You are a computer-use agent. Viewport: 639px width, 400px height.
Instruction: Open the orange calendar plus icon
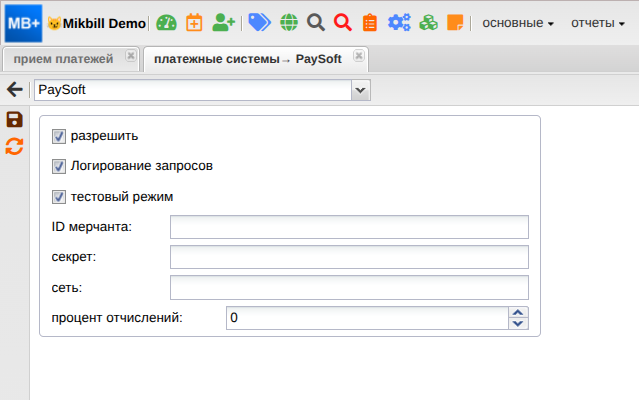(x=194, y=22)
